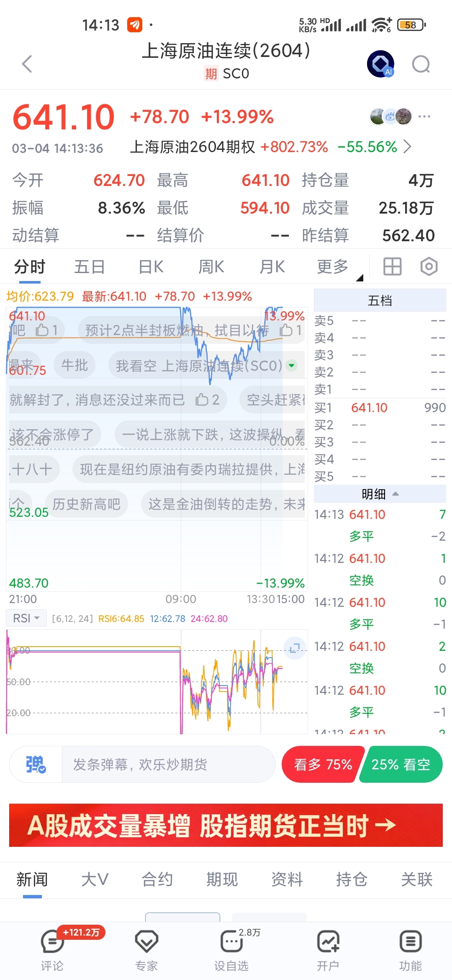Tap battery indicator in status bar
The width and height of the screenshot is (452, 980).
[x=411, y=25]
